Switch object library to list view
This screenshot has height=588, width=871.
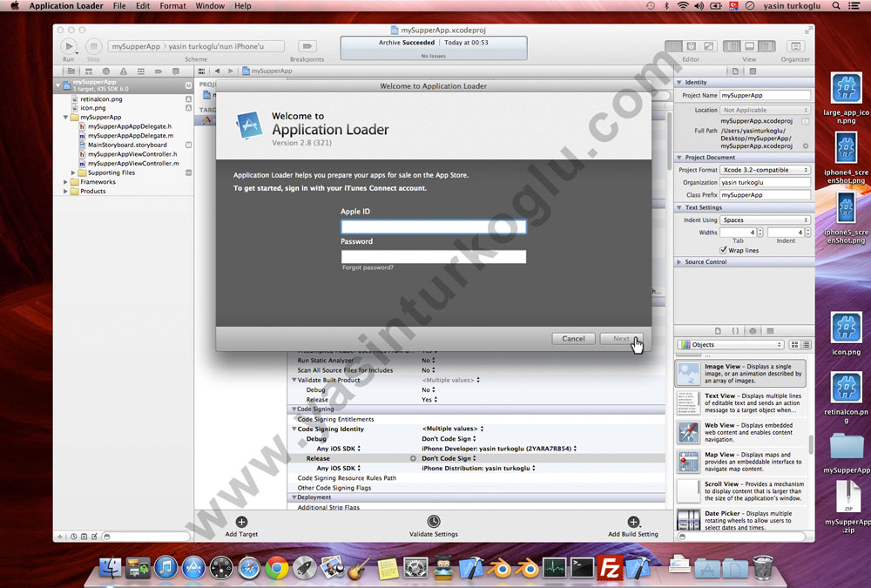click(x=806, y=345)
